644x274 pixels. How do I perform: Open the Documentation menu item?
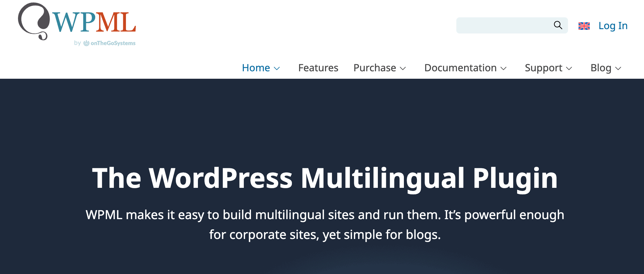click(460, 68)
